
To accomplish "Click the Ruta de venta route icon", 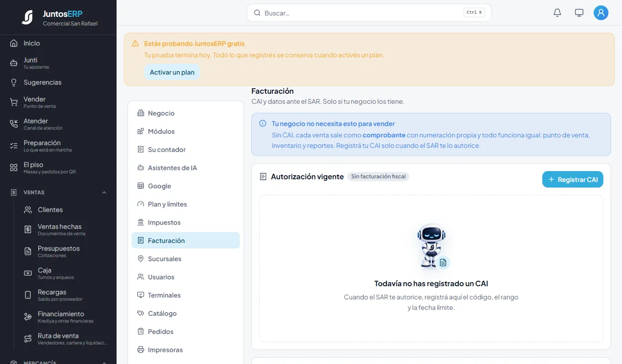I will 28,339.
